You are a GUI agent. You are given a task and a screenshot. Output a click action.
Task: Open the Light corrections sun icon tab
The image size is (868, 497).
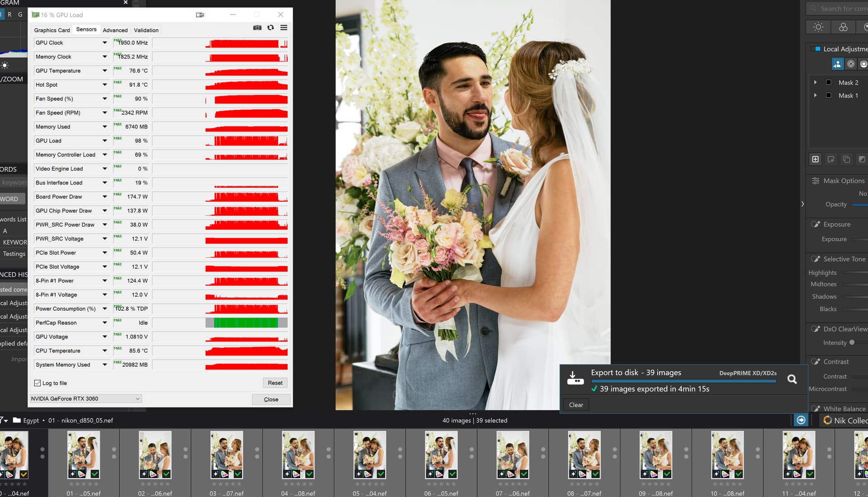coord(818,27)
